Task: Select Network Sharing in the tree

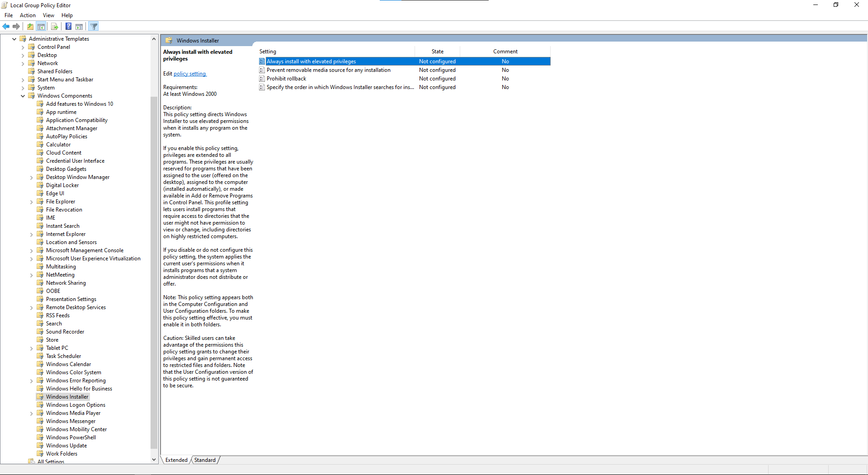Action: pos(66,283)
